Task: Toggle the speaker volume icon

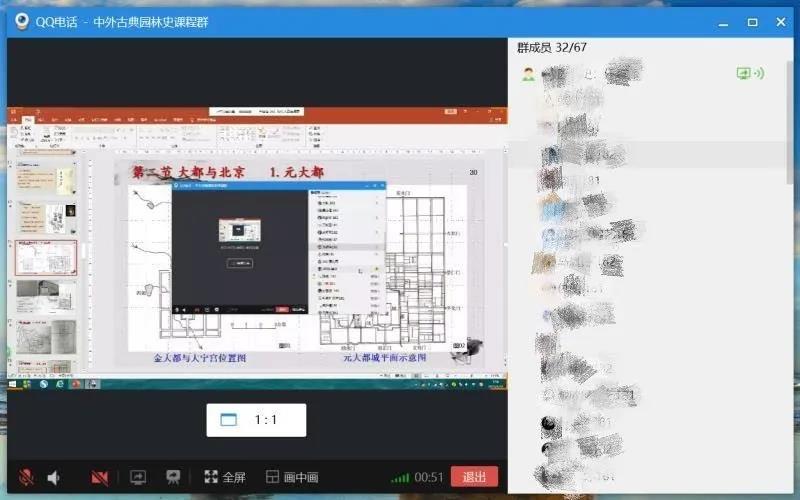Action: (x=54, y=477)
